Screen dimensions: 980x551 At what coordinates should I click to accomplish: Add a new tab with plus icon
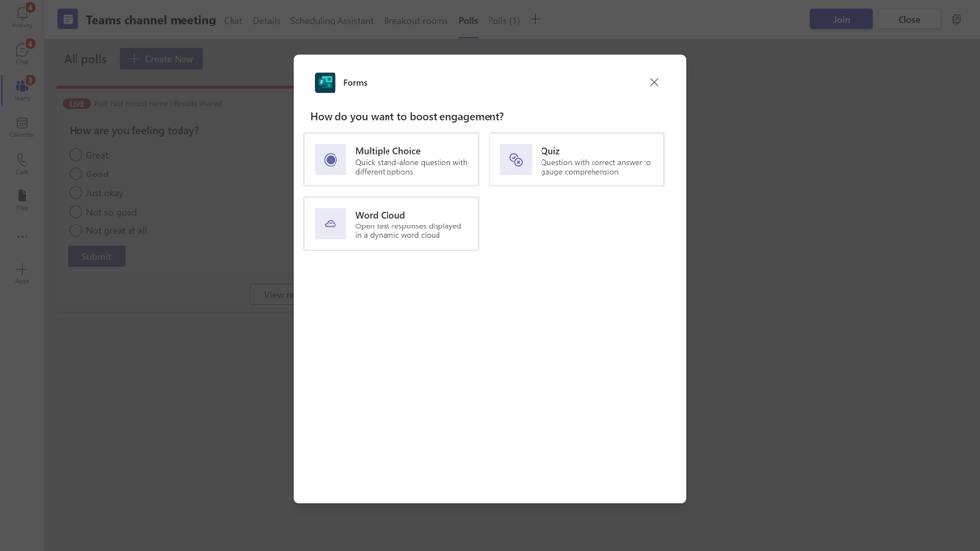[x=535, y=20]
